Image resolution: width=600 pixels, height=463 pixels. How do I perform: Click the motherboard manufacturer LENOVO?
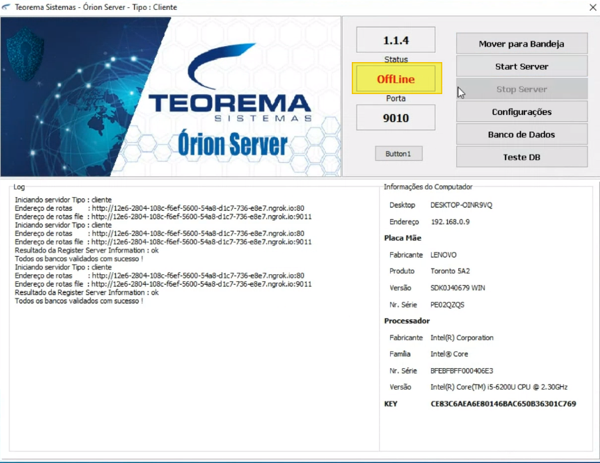[443, 255]
